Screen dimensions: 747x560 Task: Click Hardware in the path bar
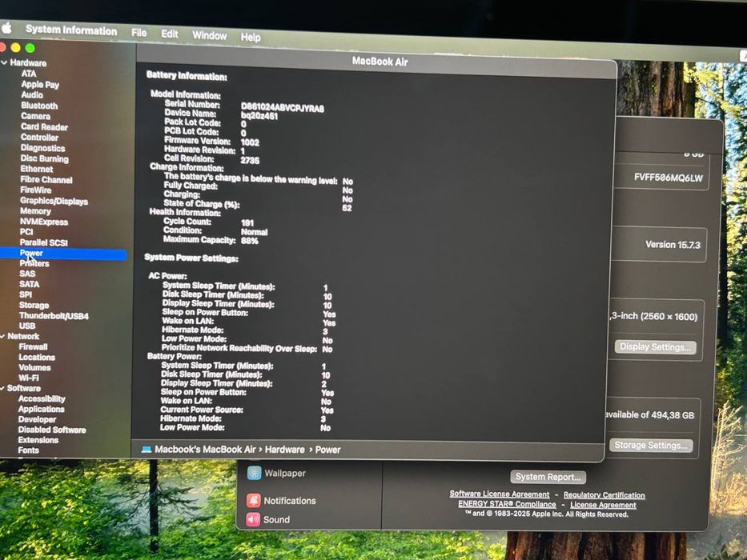(x=284, y=450)
